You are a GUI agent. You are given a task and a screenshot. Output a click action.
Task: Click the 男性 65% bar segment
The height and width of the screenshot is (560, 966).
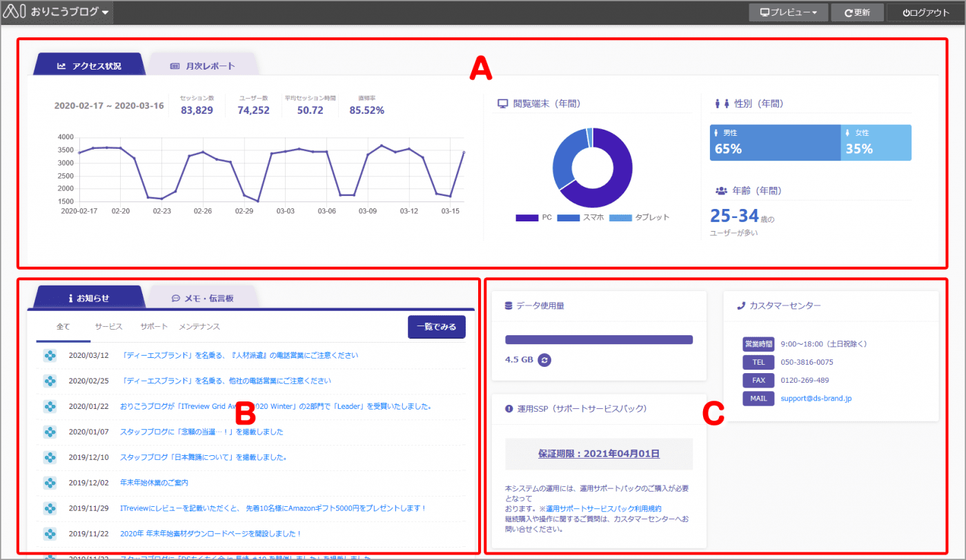click(x=776, y=143)
